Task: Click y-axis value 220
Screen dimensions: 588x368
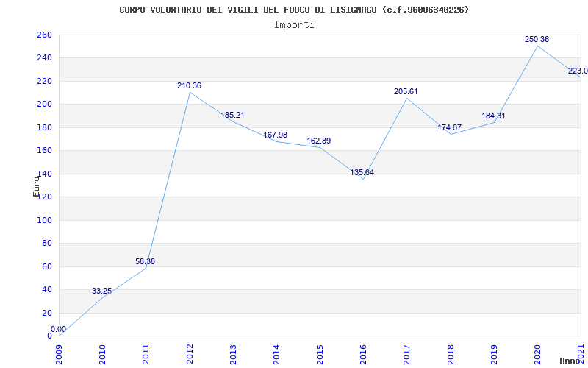Action: pos(44,81)
